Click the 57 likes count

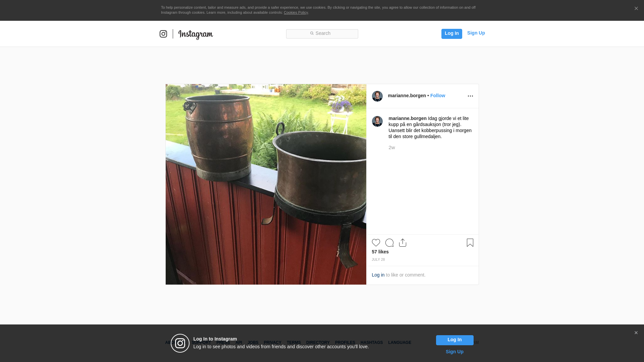tap(380, 252)
